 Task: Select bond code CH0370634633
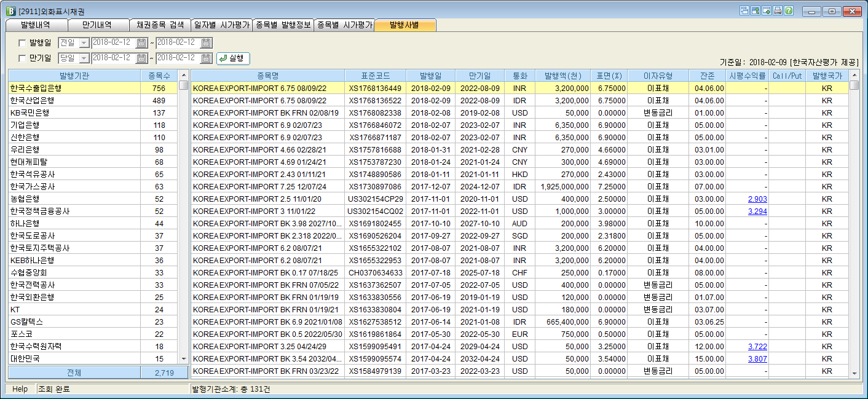click(375, 273)
